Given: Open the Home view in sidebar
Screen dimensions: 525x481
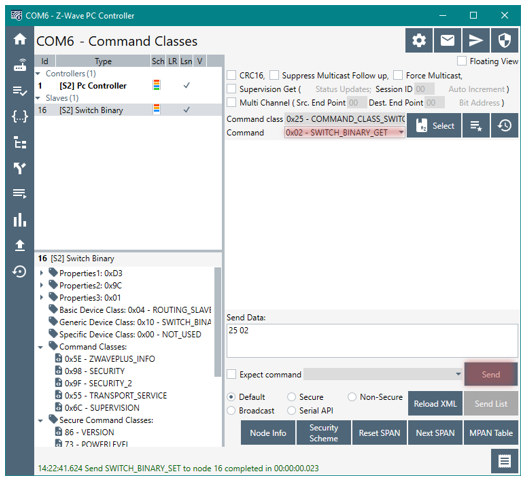Looking at the screenshot, I should 20,39.
